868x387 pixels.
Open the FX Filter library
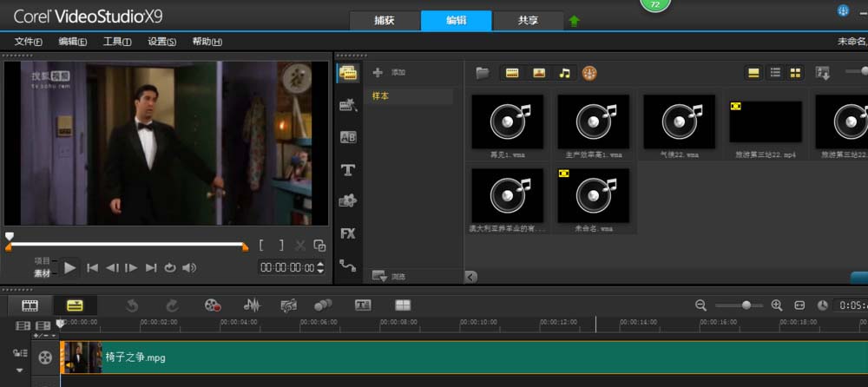[348, 233]
